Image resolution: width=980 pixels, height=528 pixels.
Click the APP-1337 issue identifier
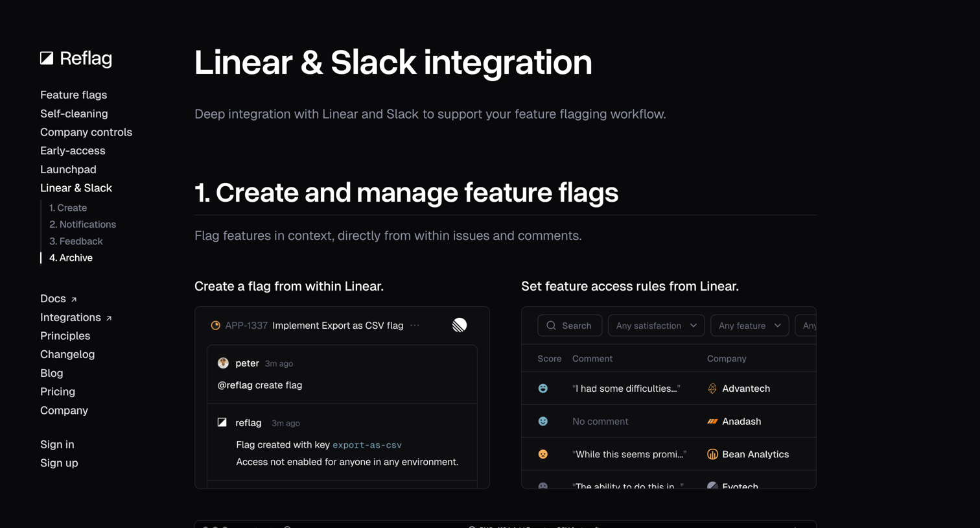point(246,326)
